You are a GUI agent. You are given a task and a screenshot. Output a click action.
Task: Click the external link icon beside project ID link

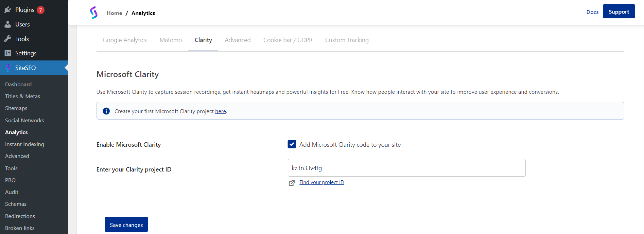click(x=292, y=183)
